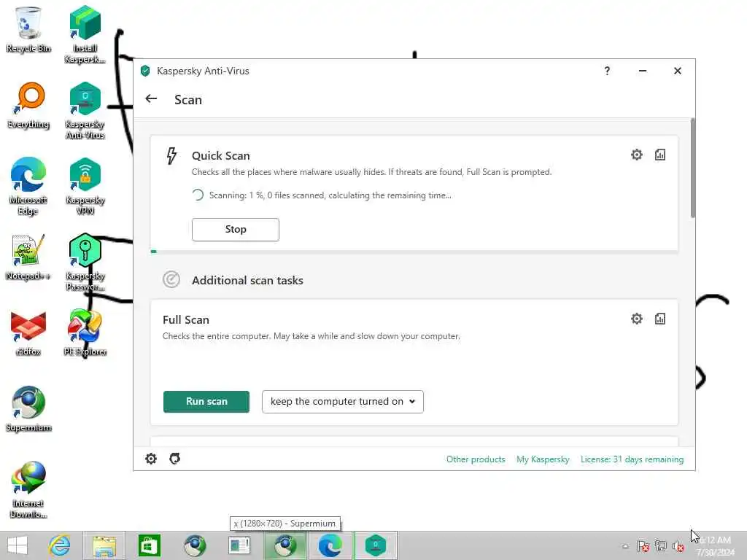Open PE Explorer desktop shortcut

(85, 333)
